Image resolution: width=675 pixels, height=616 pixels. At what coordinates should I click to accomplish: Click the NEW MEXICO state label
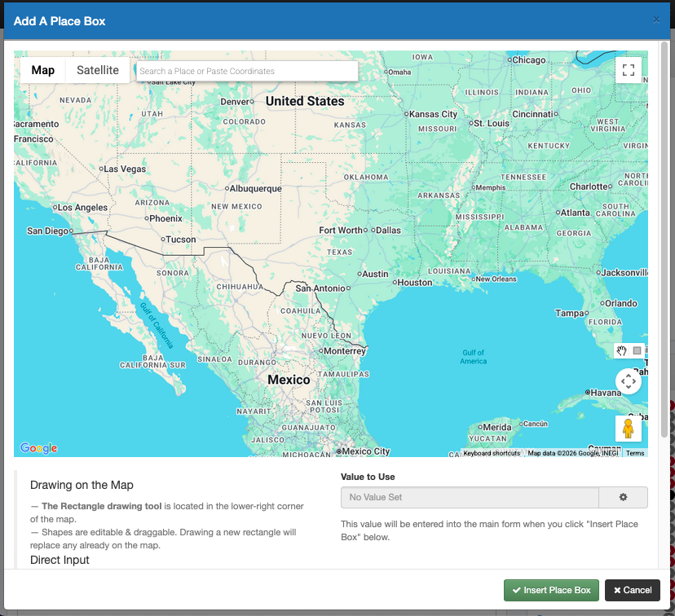pos(236,206)
